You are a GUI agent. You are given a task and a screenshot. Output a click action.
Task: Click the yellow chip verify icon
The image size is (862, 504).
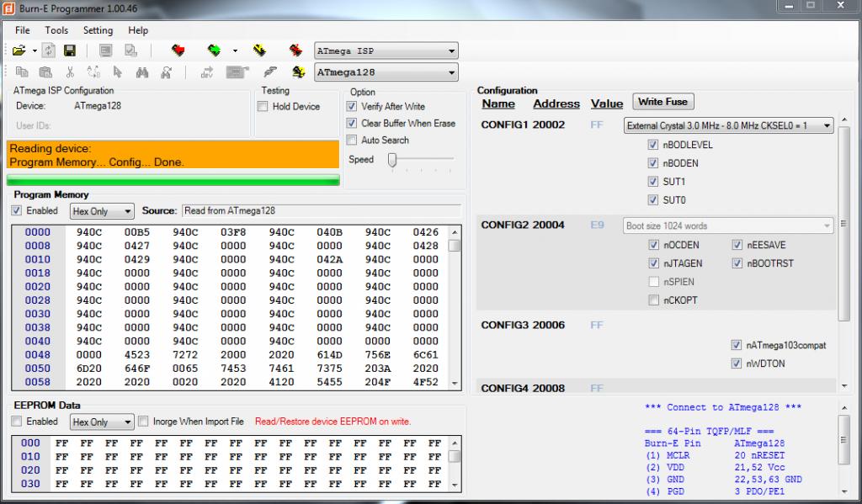point(259,51)
